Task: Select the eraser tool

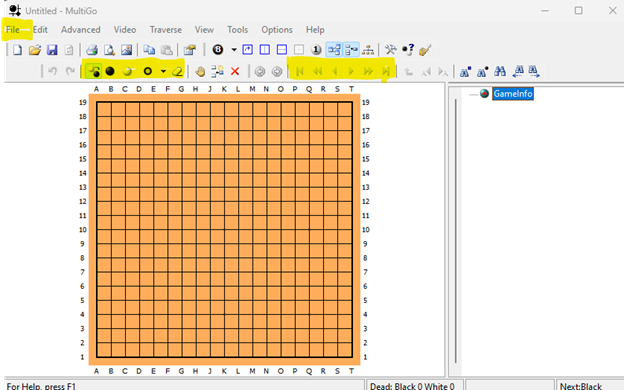Action: (x=177, y=72)
